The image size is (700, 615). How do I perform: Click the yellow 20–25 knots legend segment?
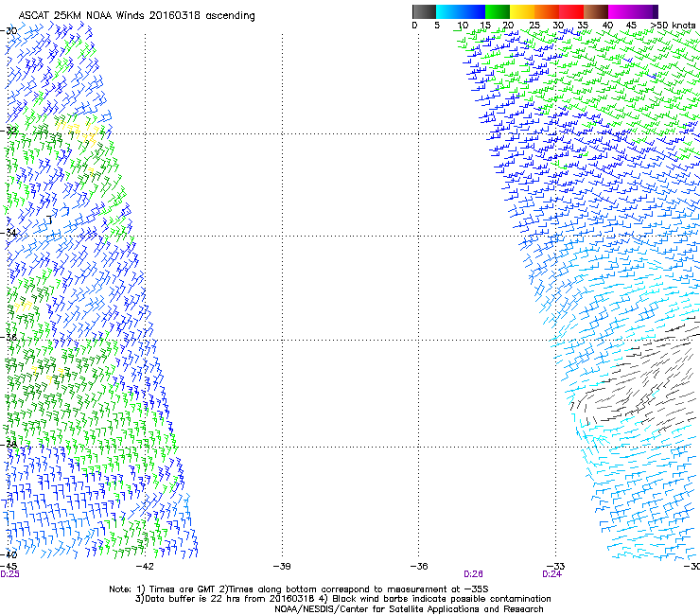tap(522, 11)
